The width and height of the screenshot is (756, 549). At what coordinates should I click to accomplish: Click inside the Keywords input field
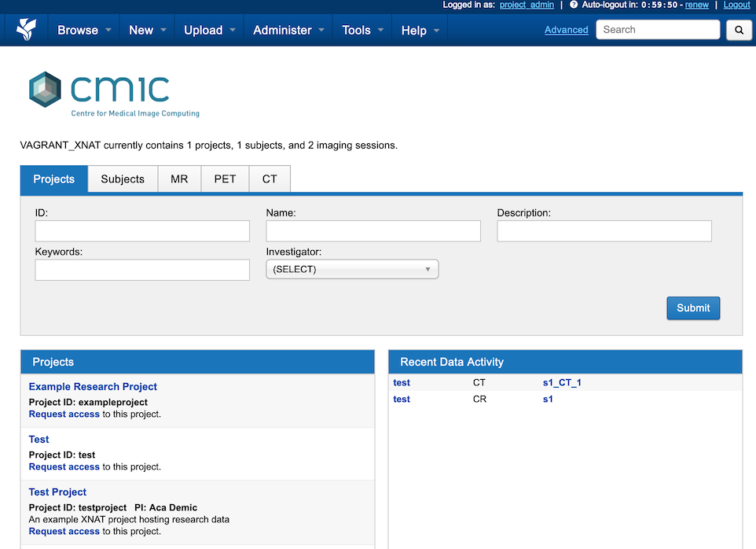point(141,270)
